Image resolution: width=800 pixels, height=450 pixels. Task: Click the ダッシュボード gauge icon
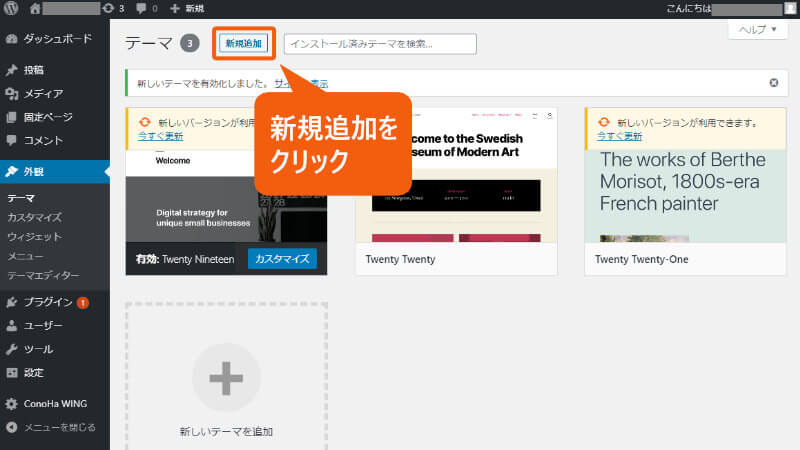[11, 39]
